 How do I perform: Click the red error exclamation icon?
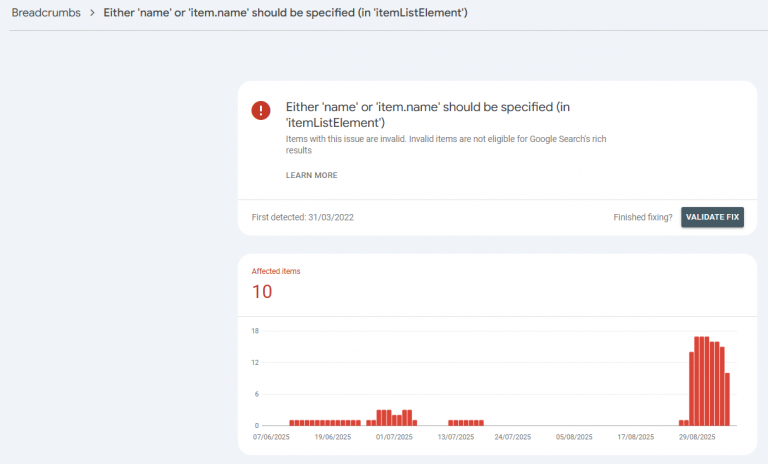[x=261, y=110]
